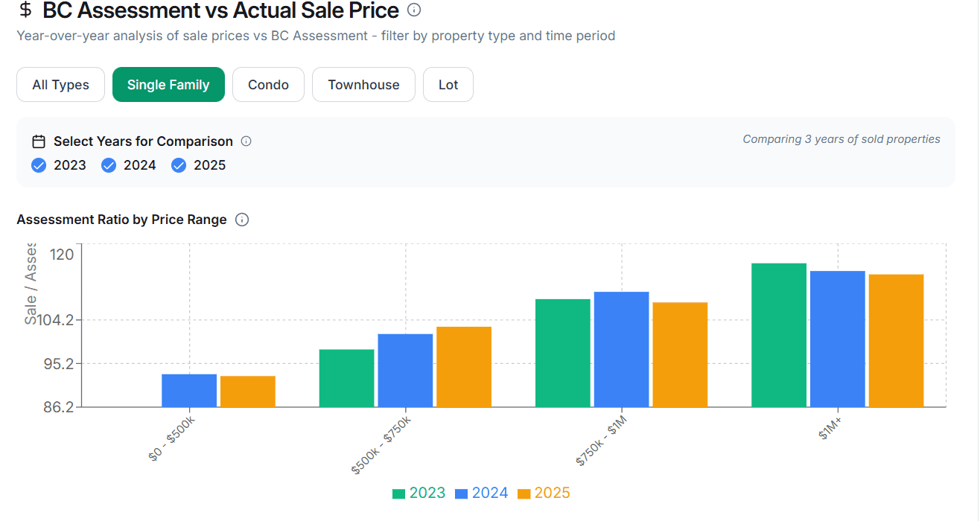
Task: Select the Single Family filter
Action: pyautogui.click(x=168, y=85)
